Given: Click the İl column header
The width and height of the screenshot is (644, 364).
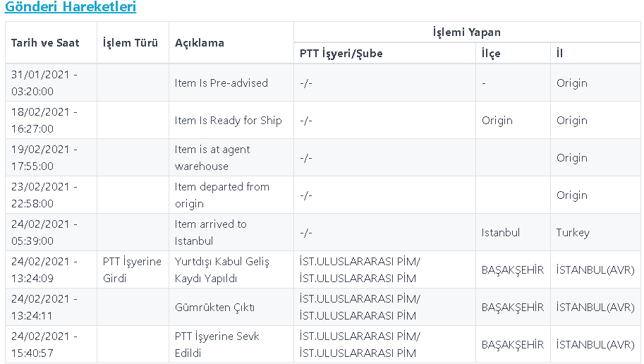Looking at the screenshot, I should pos(559,53).
